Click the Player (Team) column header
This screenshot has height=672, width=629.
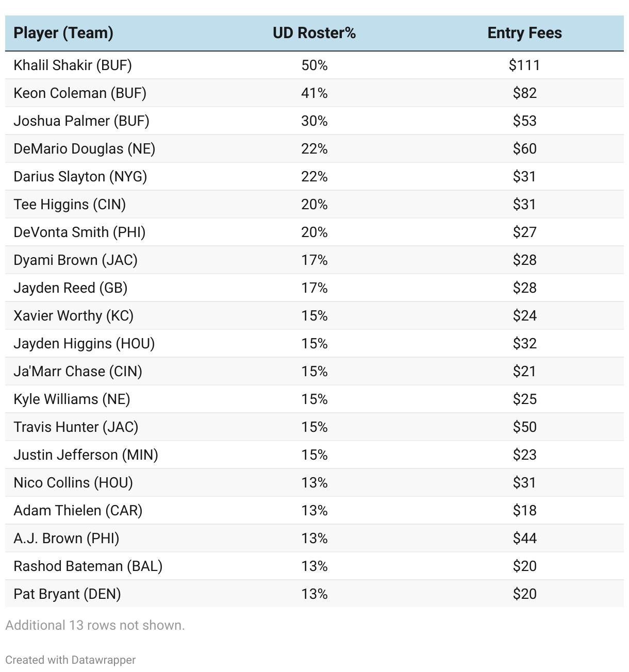[63, 33]
